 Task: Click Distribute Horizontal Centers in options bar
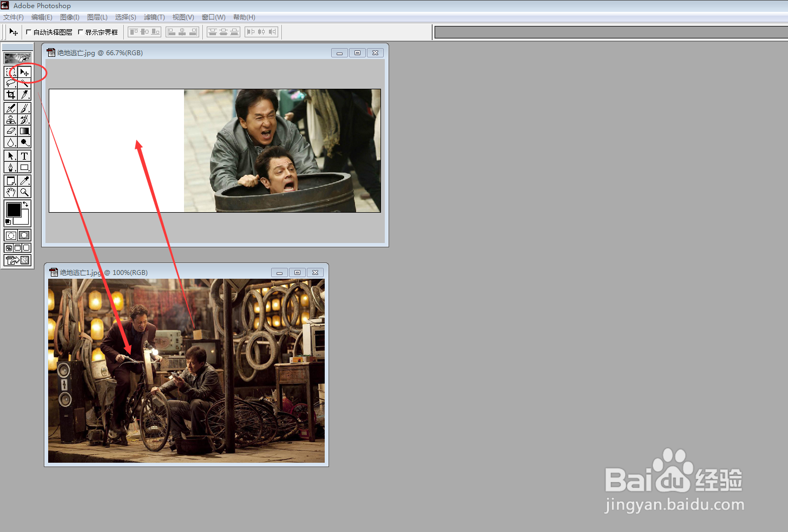tap(261, 32)
